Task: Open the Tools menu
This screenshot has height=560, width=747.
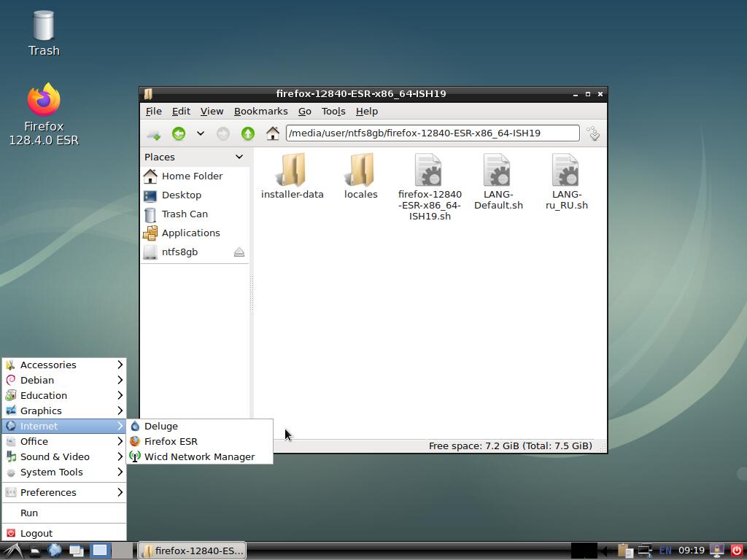Action: (x=333, y=112)
